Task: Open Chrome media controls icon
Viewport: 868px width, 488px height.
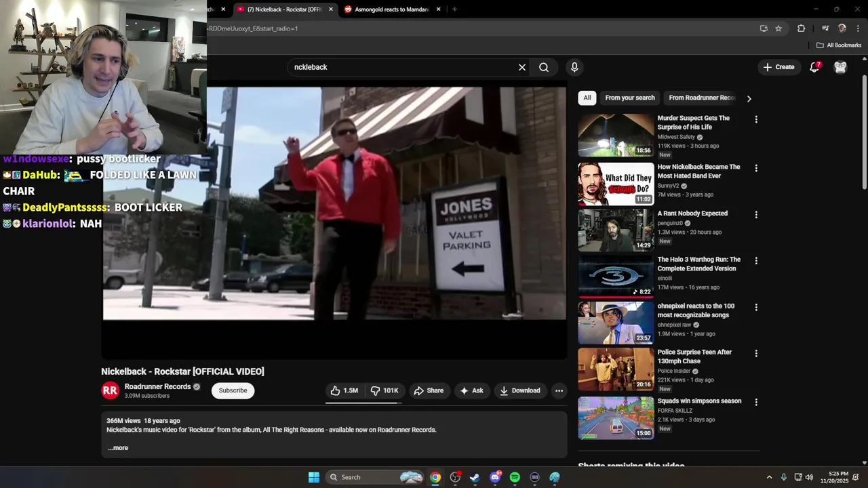Action: coord(825,28)
